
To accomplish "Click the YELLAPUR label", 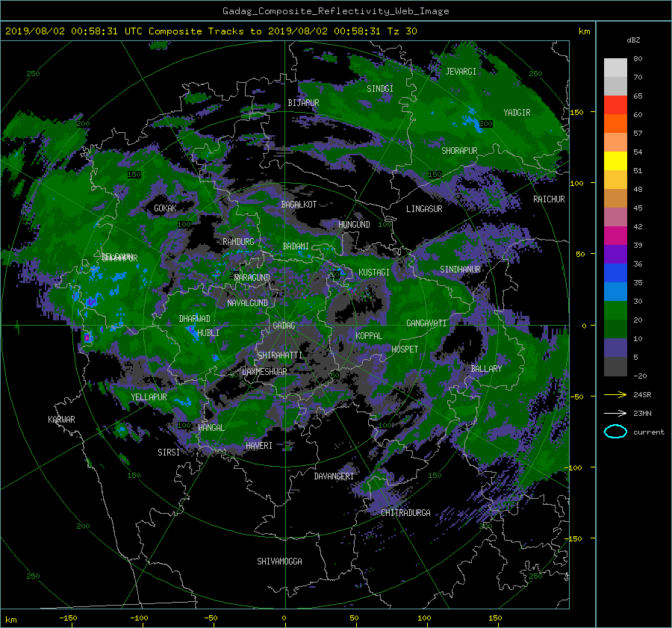I will (149, 397).
